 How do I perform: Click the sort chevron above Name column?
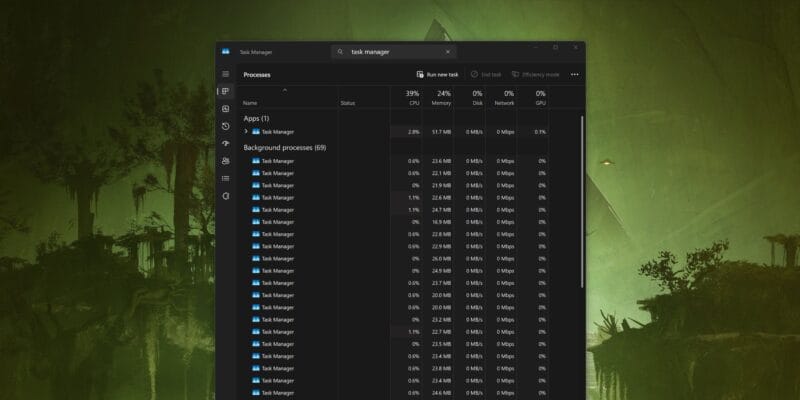coord(285,90)
